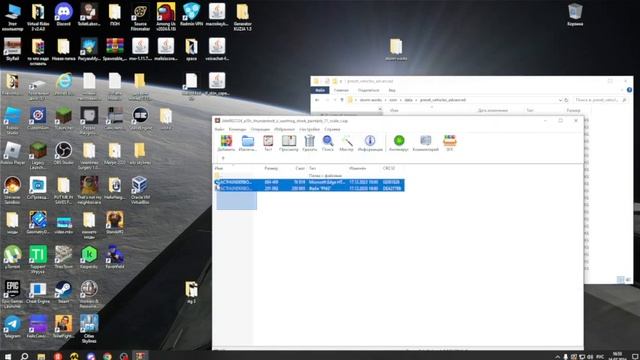Sort WinRAR list by Size (Размер) column
The width and height of the screenshot is (640, 360).
coord(271,168)
